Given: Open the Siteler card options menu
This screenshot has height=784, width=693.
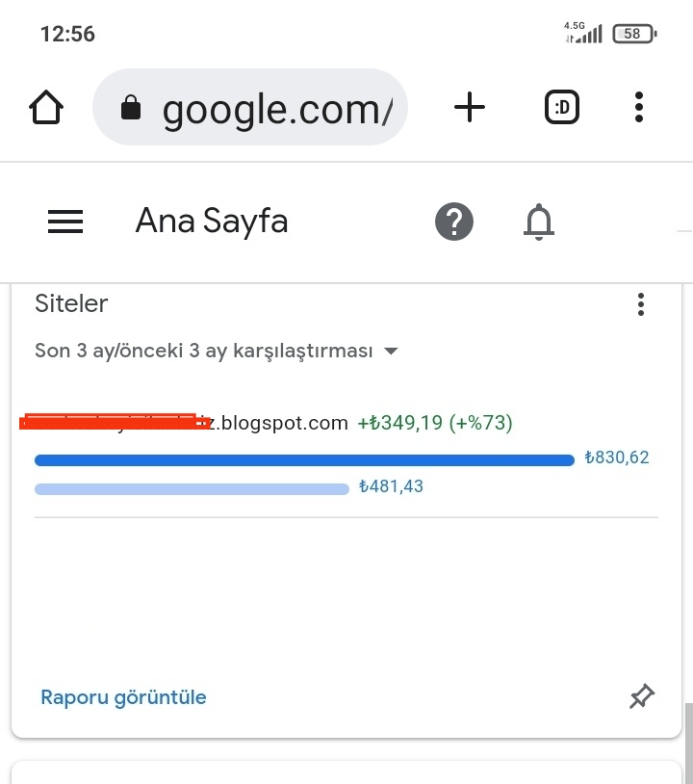Looking at the screenshot, I should tap(641, 304).
